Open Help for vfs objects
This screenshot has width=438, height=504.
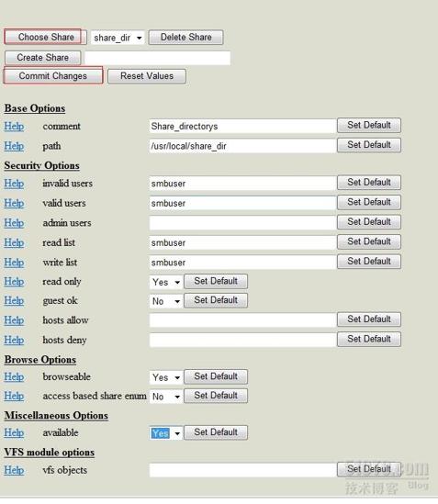tap(14, 470)
